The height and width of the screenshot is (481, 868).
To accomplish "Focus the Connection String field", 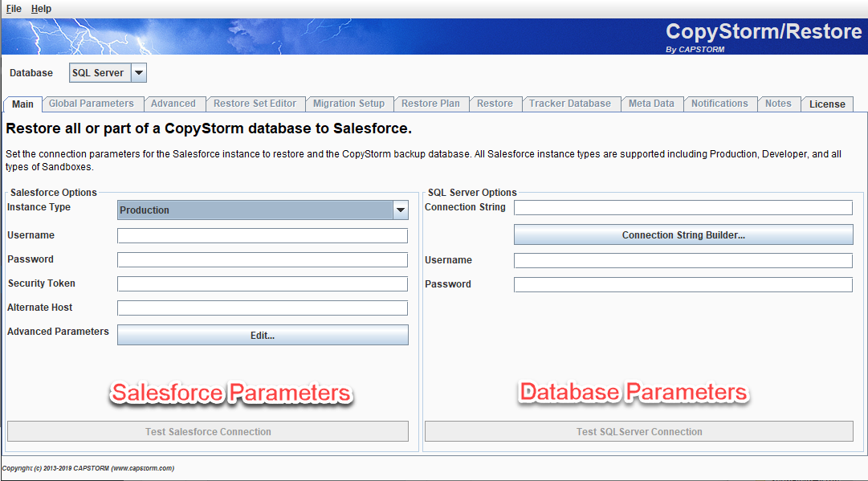I will (683, 207).
